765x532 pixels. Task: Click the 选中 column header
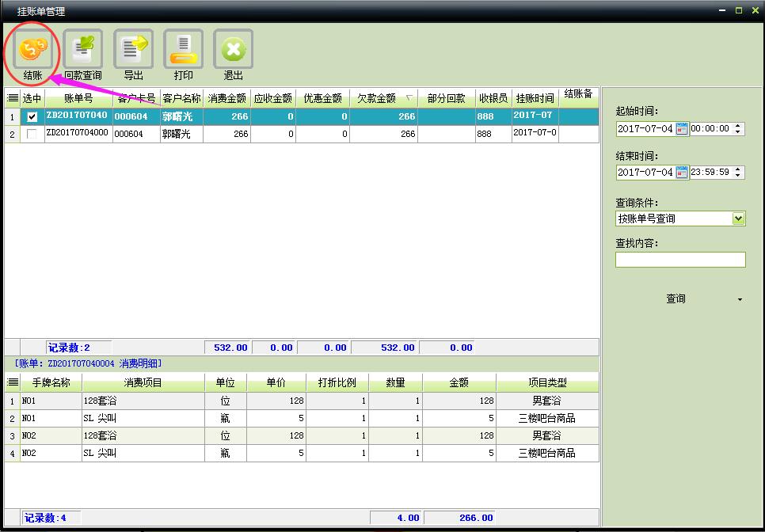coord(32,98)
